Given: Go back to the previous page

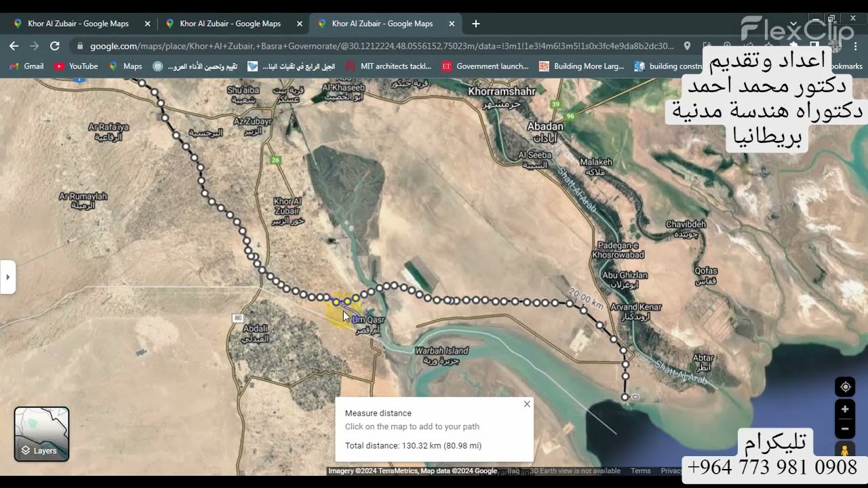Looking at the screenshot, I should point(14,46).
